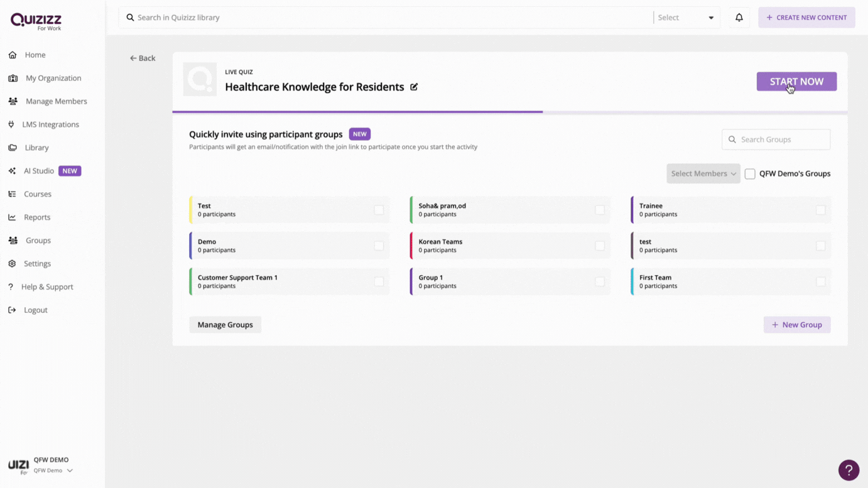Image resolution: width=868 pixels, height=488 pixels.
Task: Tick the checkbox for Trainee group
Action: pos(821,210)
